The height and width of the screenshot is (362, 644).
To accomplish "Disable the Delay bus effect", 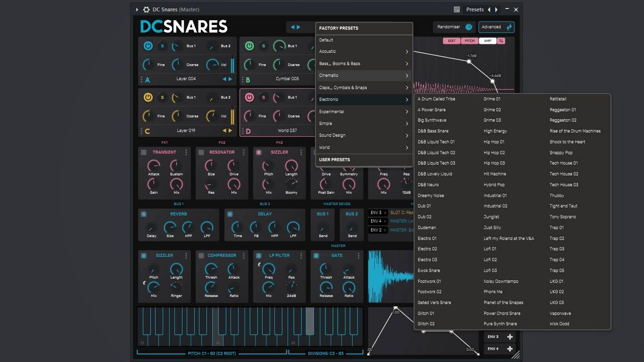I will coord(230,214).
